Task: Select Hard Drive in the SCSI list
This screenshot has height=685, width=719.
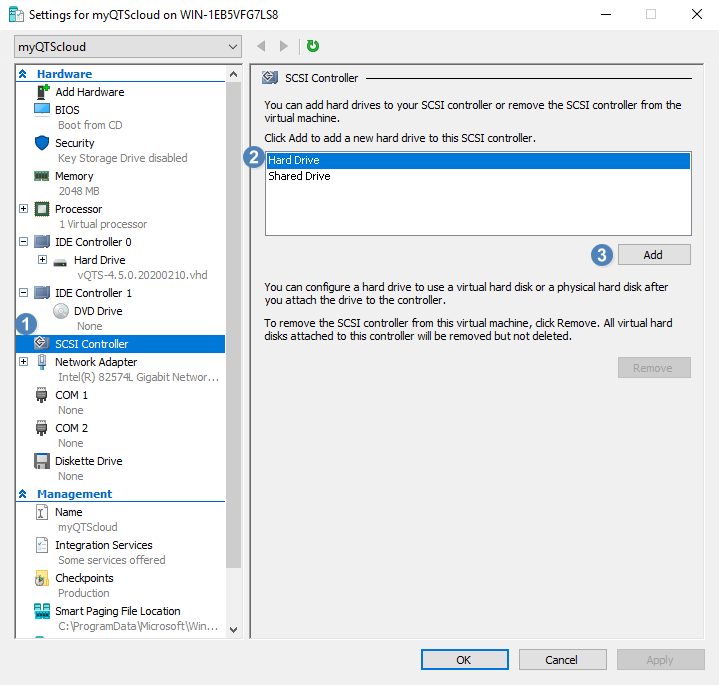Action: 478,160
